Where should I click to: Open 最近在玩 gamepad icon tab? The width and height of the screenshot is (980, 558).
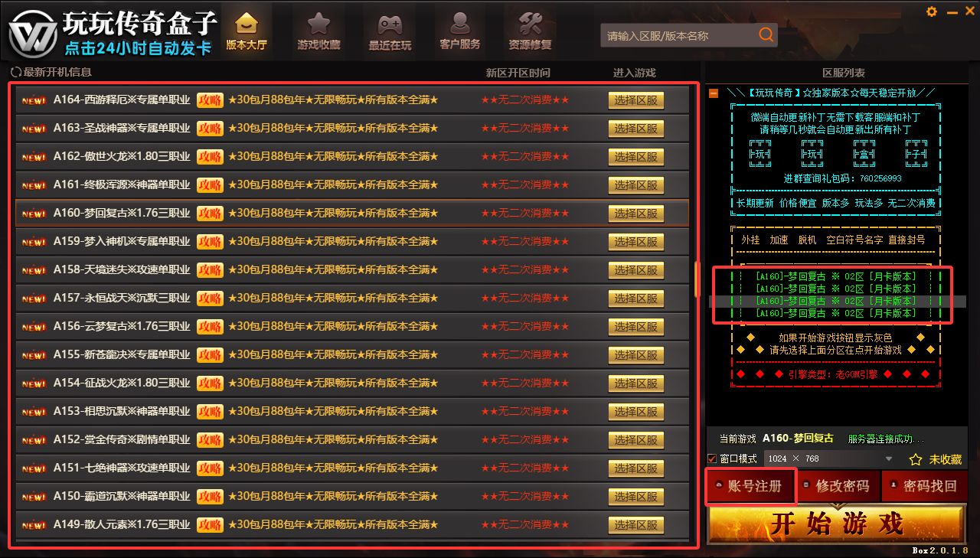[x=390, y=31]
